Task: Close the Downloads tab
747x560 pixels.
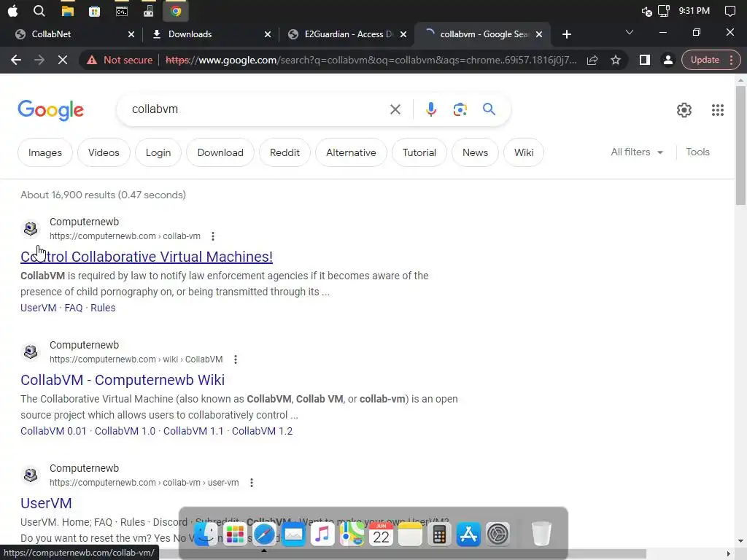Action: click(268, 34)
